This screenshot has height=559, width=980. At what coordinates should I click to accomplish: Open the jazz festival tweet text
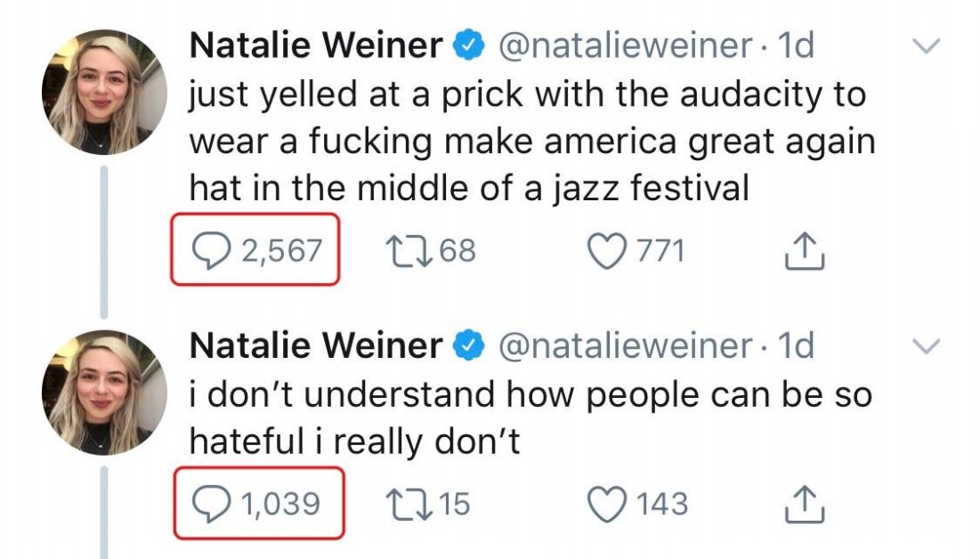tap(525, 141)
